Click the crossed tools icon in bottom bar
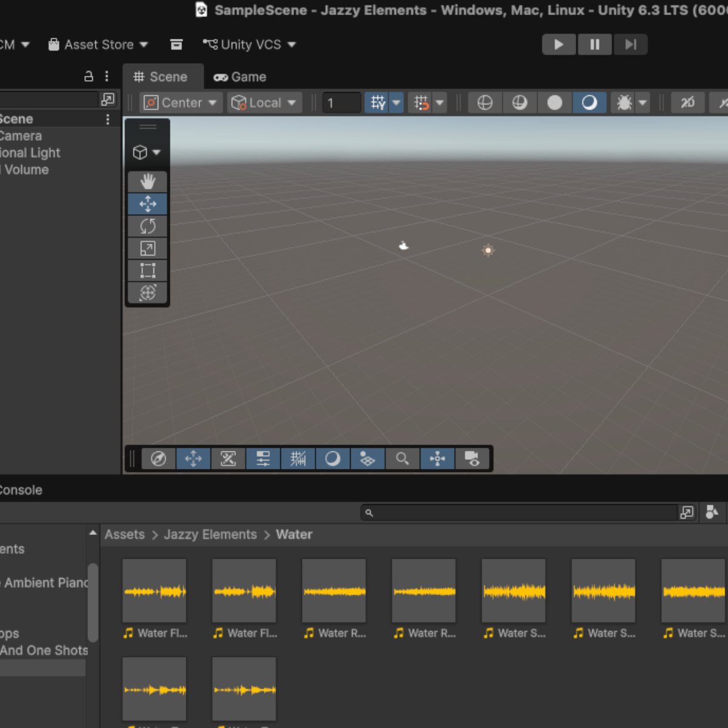This screenshot has width=728, height=728. tap(228, 459)
